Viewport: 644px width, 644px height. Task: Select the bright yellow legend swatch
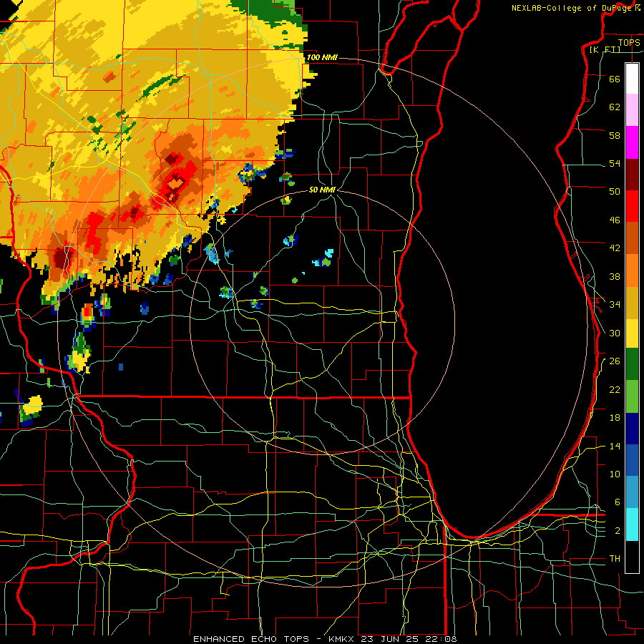[x=632, y=333]
